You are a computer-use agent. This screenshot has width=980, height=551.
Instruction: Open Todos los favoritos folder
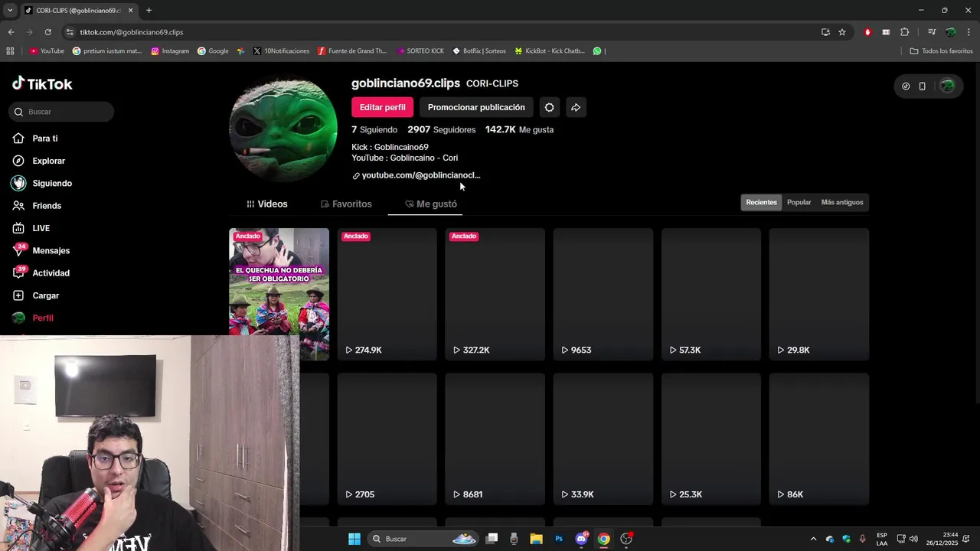[941, 51]
